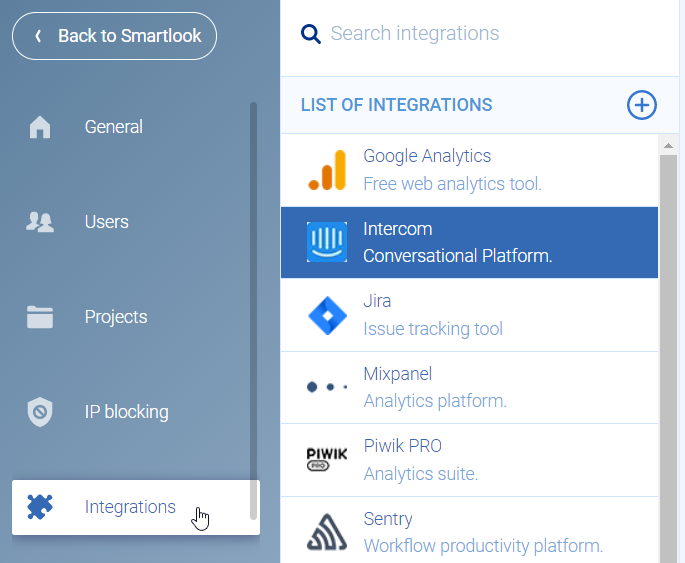Viewport: 685px width, 563px height.
Task: Click the people icon beside Users
Action: (40, 222)
